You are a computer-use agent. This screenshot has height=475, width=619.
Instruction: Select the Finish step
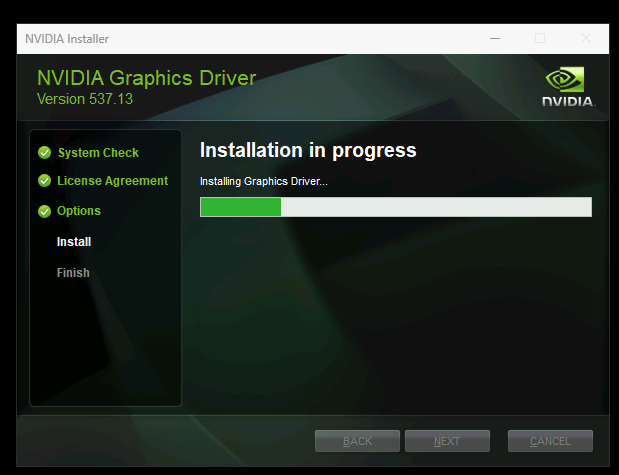tap(73, 272)
